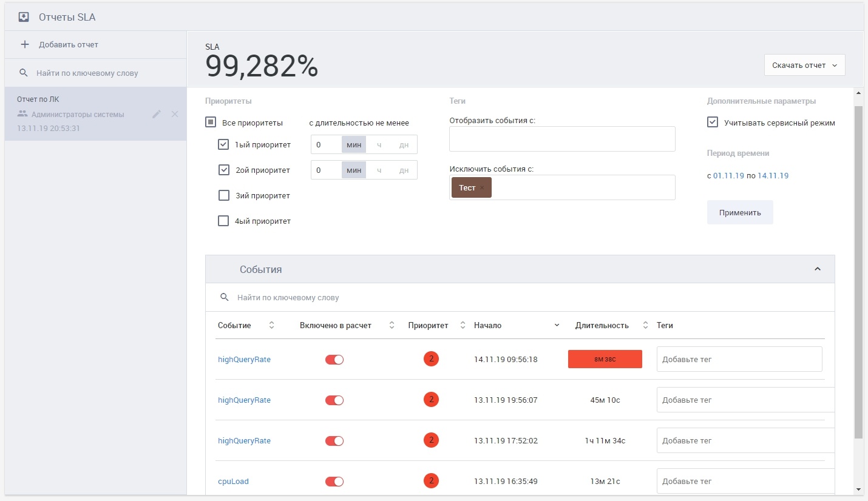Delete the 'Отчет по ЛК' report with X icon
Image resolution: width=868 pixels, height=501 pixels.
[x=175, y=114]
